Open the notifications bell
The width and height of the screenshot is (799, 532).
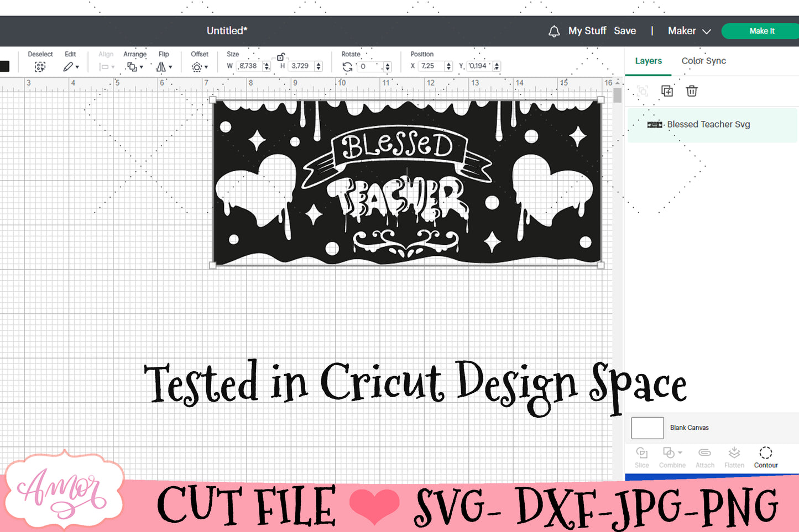[x=553, y=31]
